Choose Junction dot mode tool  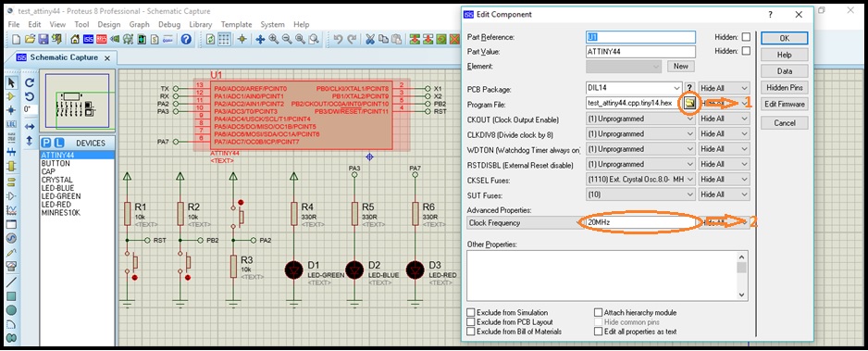[x=11, y=110]
